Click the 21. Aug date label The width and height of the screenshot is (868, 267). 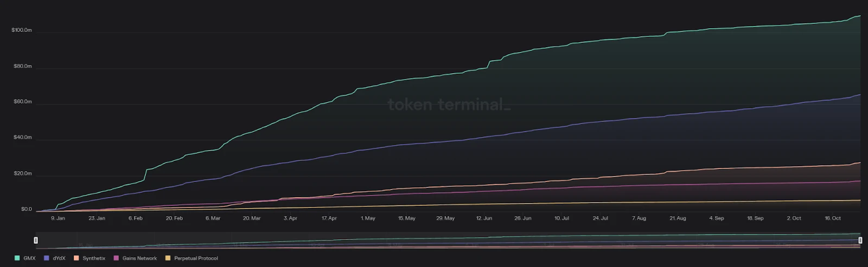click(678, 218)
